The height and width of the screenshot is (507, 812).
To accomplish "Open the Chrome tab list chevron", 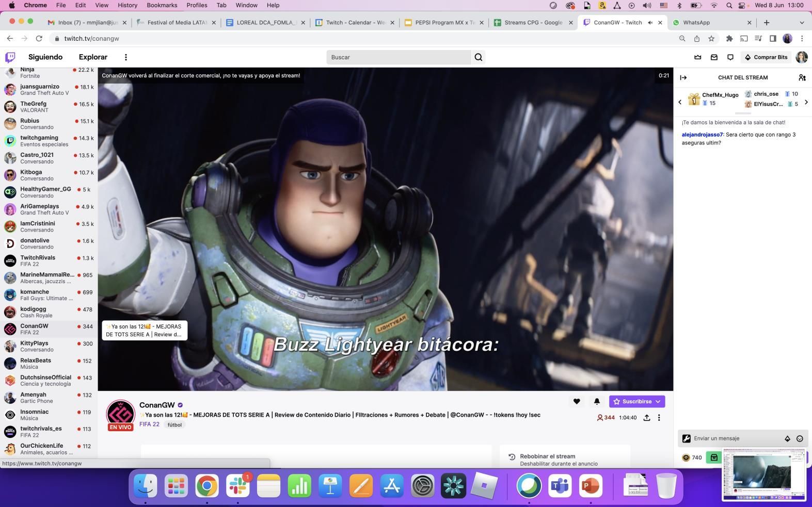I will click(801, 23).
